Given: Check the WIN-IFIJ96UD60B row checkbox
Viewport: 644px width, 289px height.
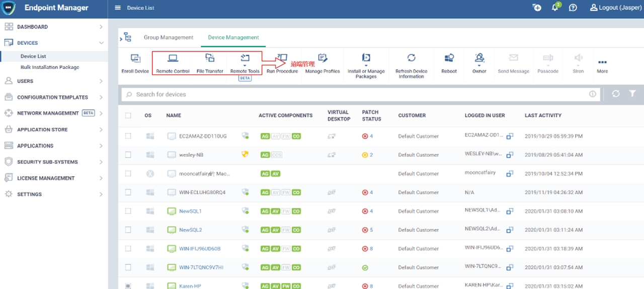Looking at the screenshot, I should pyautogui.click(x=128, y=248).
